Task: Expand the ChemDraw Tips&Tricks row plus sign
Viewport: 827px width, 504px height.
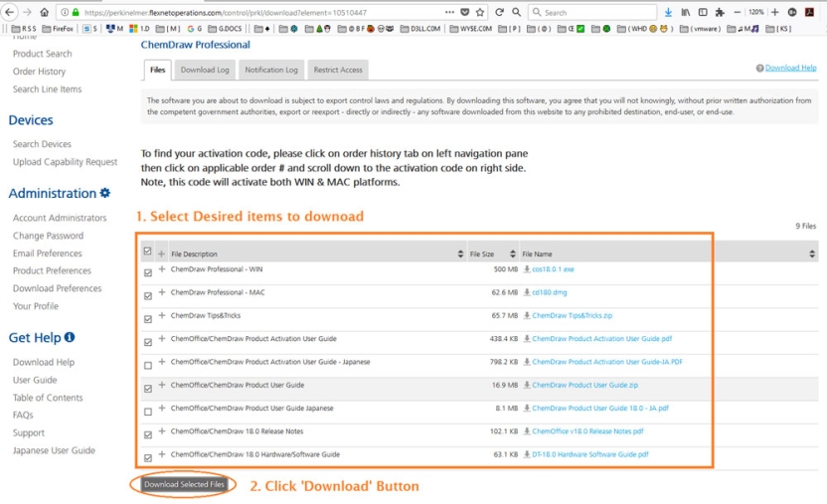Action: [162, 316]
